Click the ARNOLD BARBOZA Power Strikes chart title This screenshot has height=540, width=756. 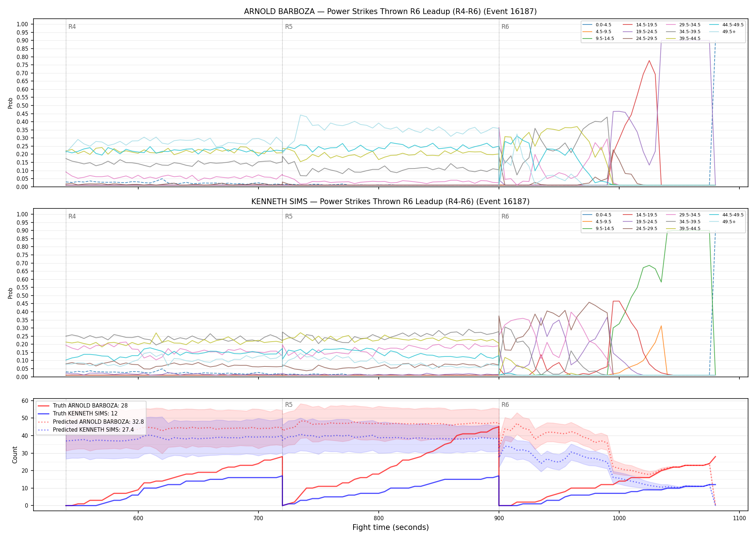tap(390, 12)
